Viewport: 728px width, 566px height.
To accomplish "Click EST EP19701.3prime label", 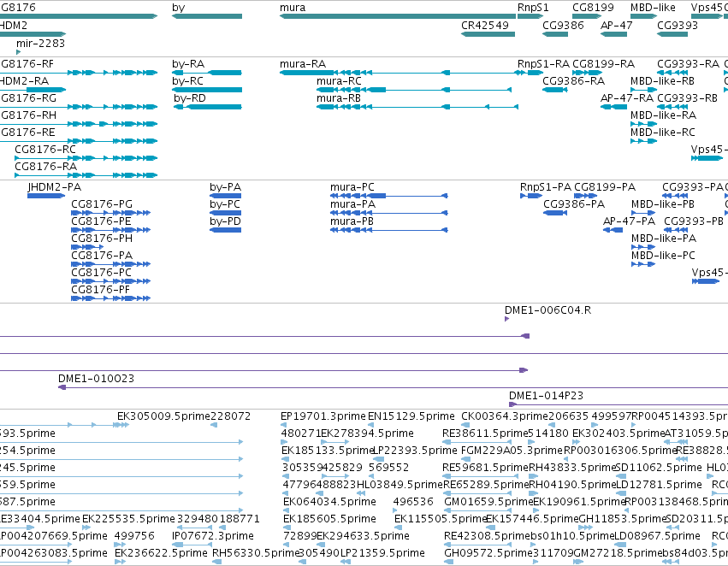I will (x=323, y=416).
